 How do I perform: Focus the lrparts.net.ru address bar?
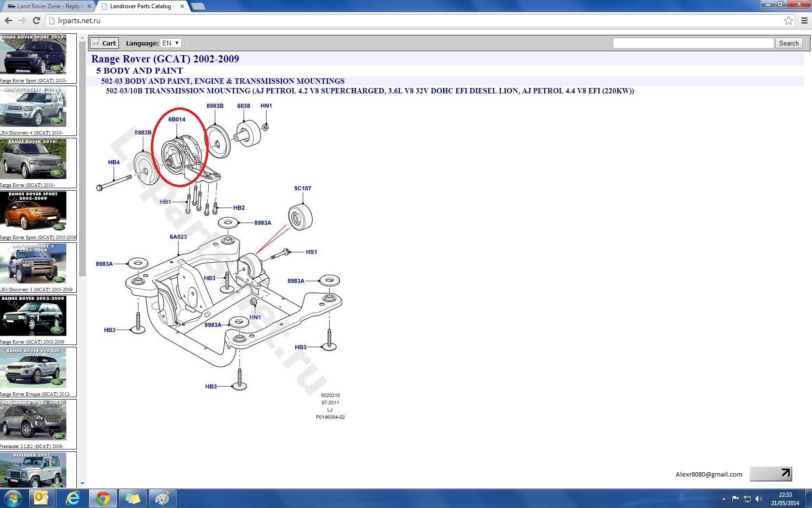[416, 21]
